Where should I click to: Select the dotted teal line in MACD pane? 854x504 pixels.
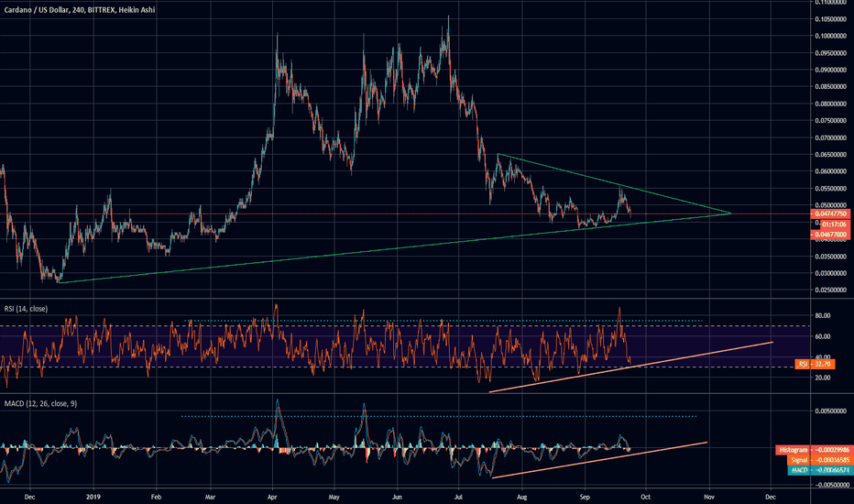[438, 416]
